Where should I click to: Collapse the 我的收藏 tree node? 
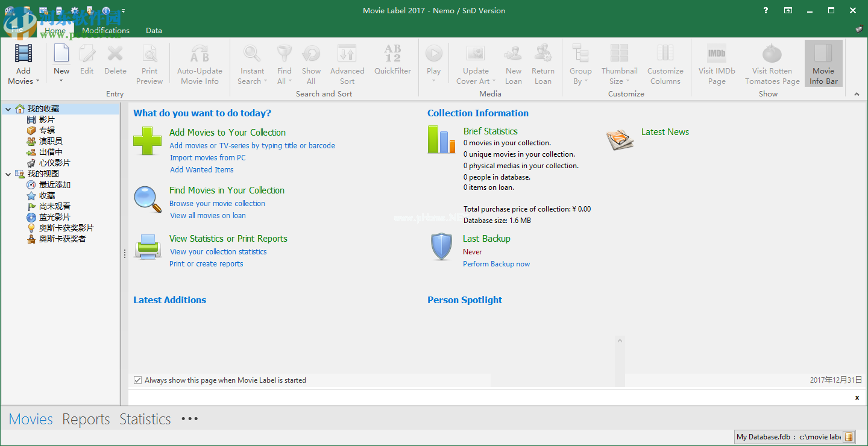[x=8, y=109]
